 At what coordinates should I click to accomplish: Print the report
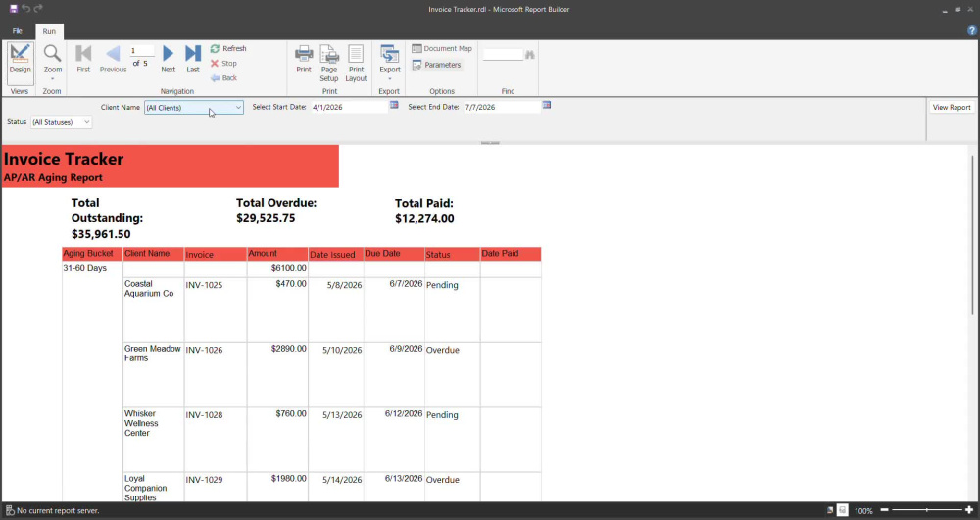point(304,60)
